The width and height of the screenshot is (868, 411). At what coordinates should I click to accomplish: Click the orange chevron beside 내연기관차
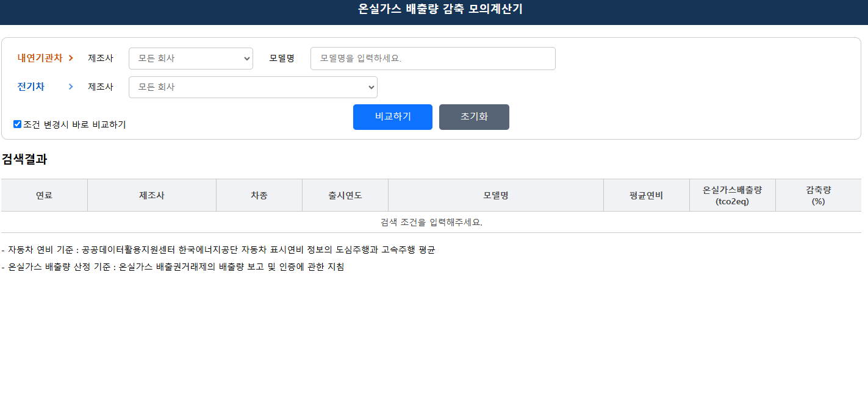[71, 59]
